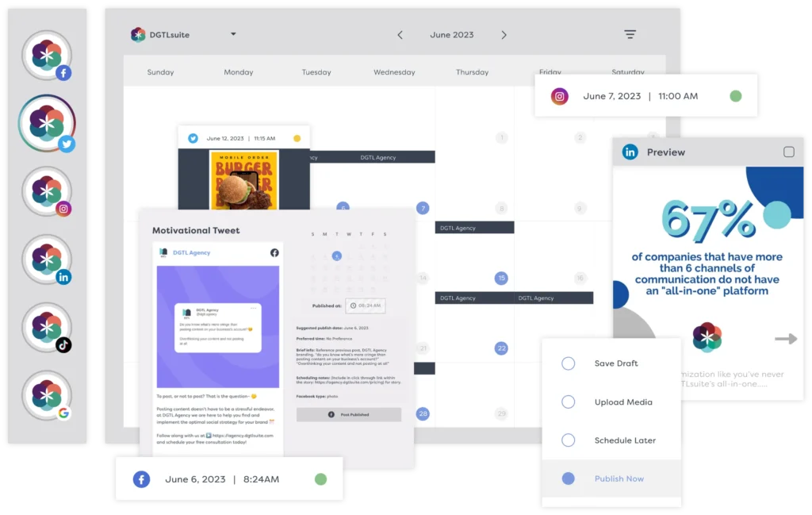Click the 08:24 AM published time field
The height and width of the screenshot is (515, 812).
tap(366, 306)
